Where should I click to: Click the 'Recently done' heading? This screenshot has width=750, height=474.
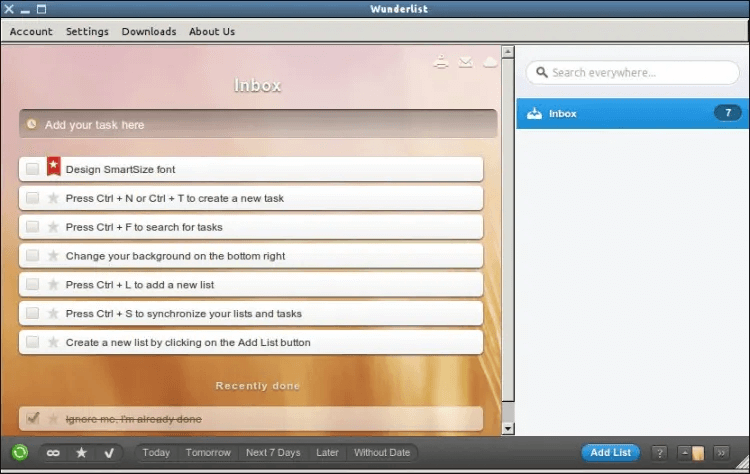point(257,386)
